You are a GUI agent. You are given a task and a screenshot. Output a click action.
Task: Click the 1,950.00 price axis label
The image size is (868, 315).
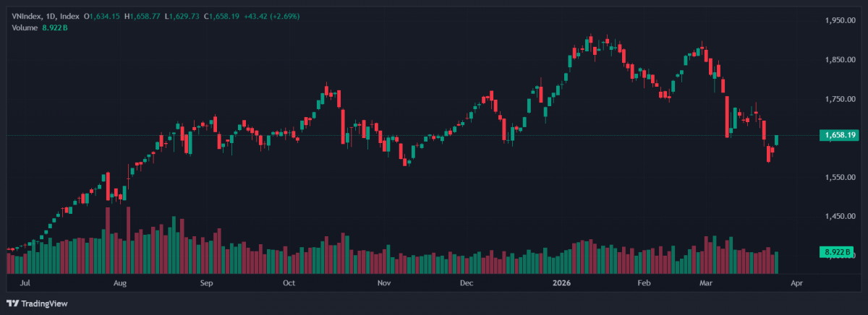tap(840, 20)
